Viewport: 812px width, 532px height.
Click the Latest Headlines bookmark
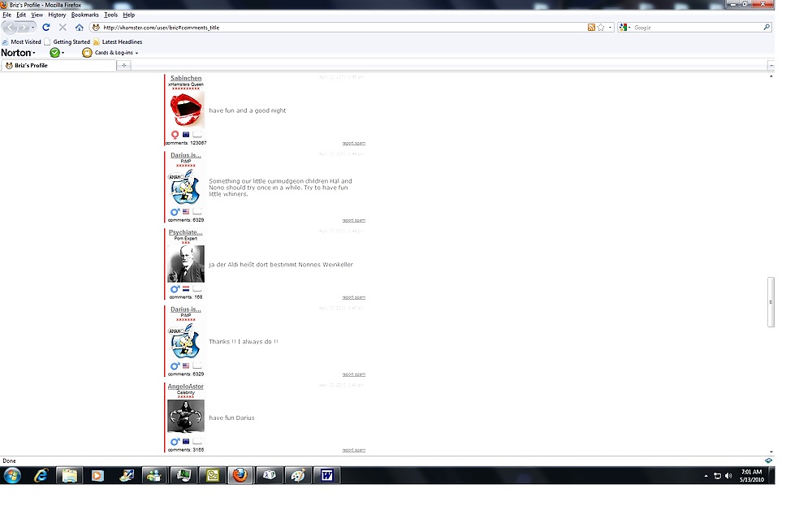(x=121, y=41)
